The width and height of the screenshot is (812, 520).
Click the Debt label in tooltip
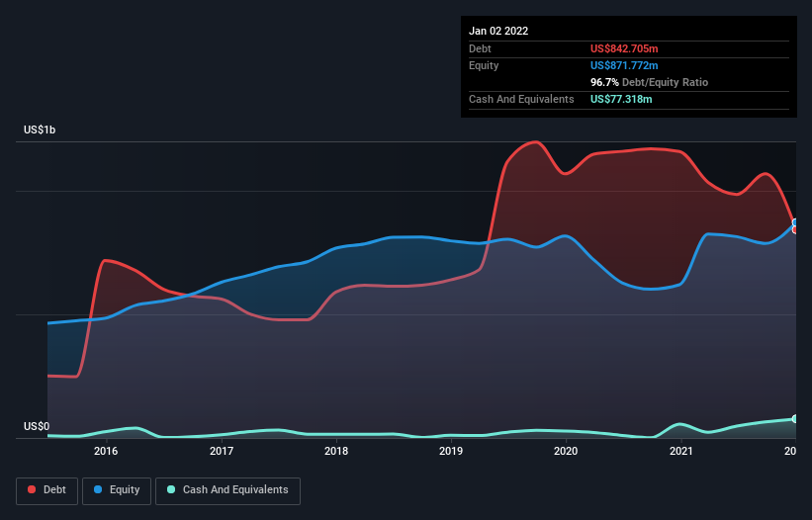pos(480,48)
